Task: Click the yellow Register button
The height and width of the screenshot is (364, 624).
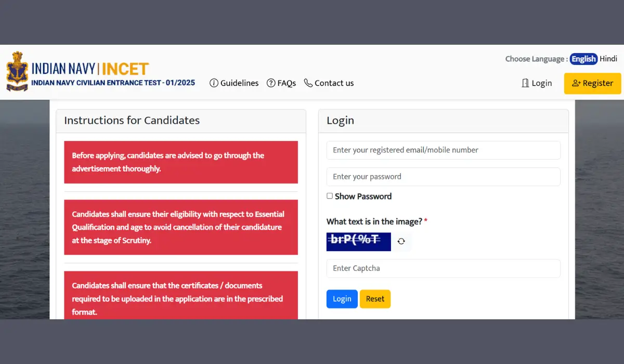Action: pyautogui.click(x=592, y=83)
